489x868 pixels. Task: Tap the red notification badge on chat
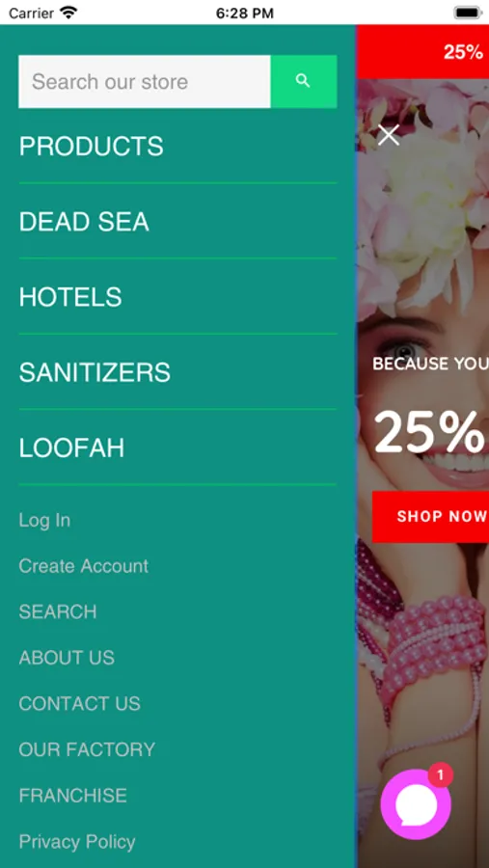coord(440,775)
